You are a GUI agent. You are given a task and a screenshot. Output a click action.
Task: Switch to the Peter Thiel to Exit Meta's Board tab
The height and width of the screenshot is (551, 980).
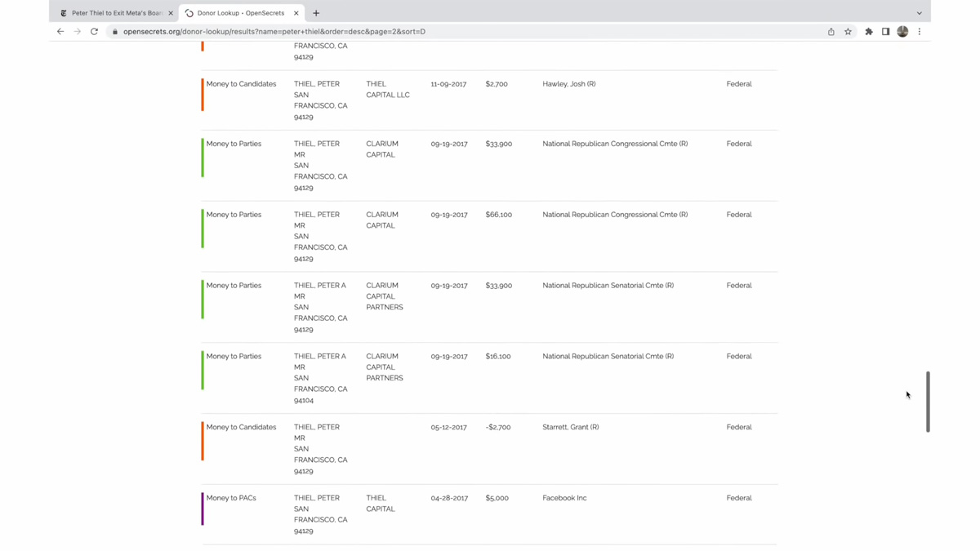click(x=116, y=13)
